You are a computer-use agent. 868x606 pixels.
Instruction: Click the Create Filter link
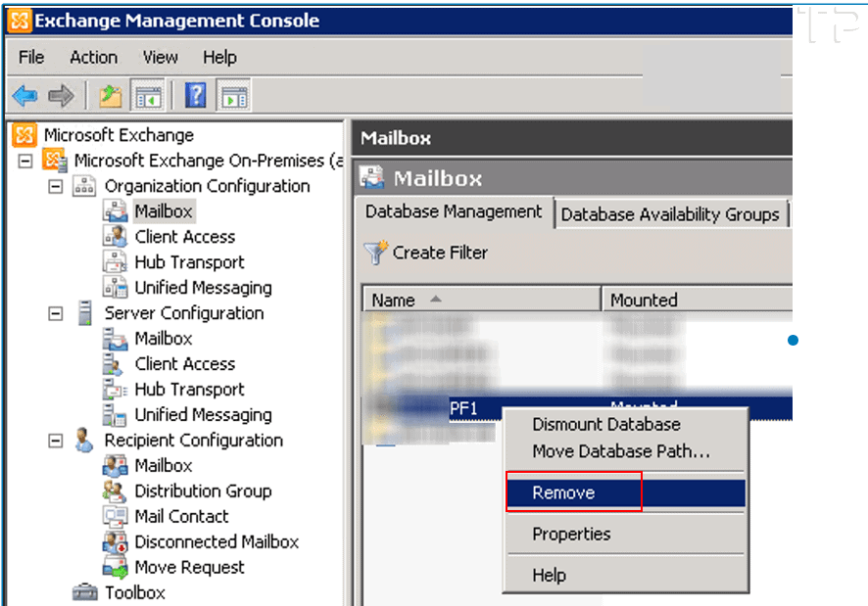pyautogui.click(x=440, y=253)
